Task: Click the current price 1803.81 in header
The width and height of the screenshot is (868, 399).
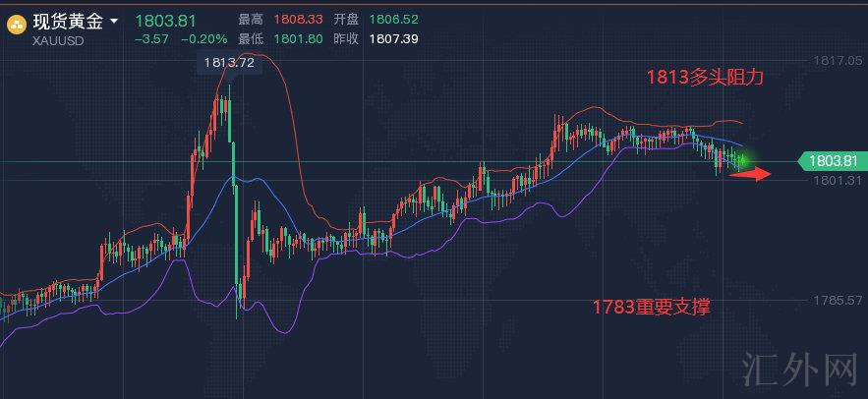Action: 165,21
